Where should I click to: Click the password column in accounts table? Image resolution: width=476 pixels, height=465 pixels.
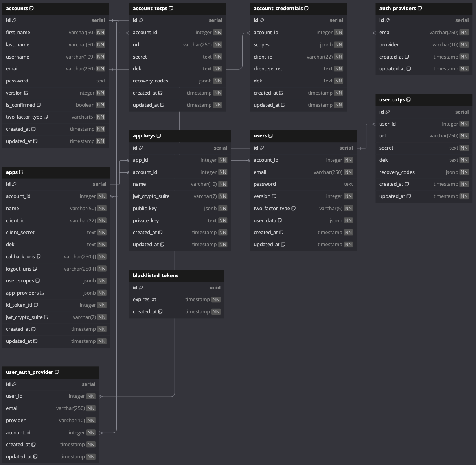(x=55, y=81)
